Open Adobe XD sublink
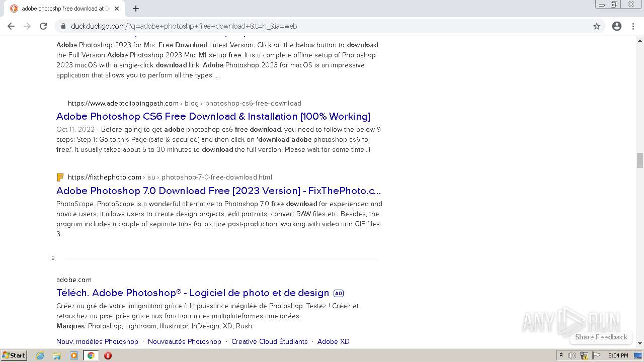The image size is (644, 362). point(334,341)
